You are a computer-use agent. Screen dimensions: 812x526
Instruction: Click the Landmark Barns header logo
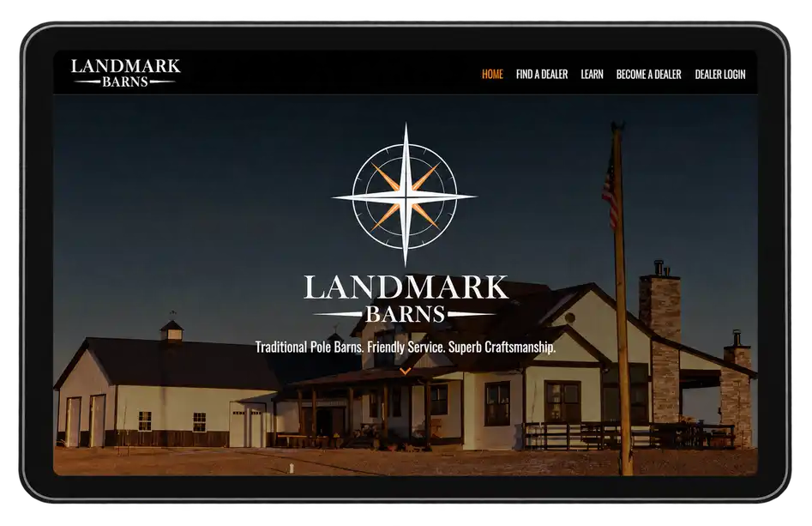coord(125,73)
